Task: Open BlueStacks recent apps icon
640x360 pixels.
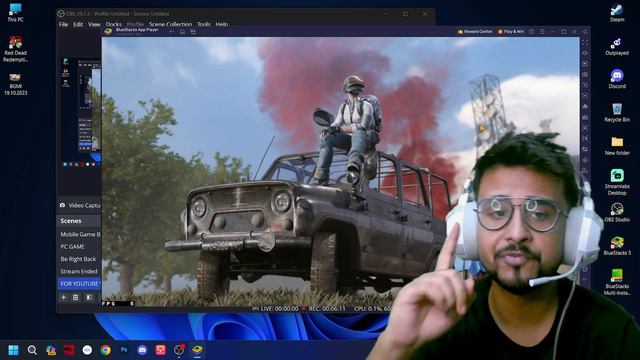Action: (193, 31)
